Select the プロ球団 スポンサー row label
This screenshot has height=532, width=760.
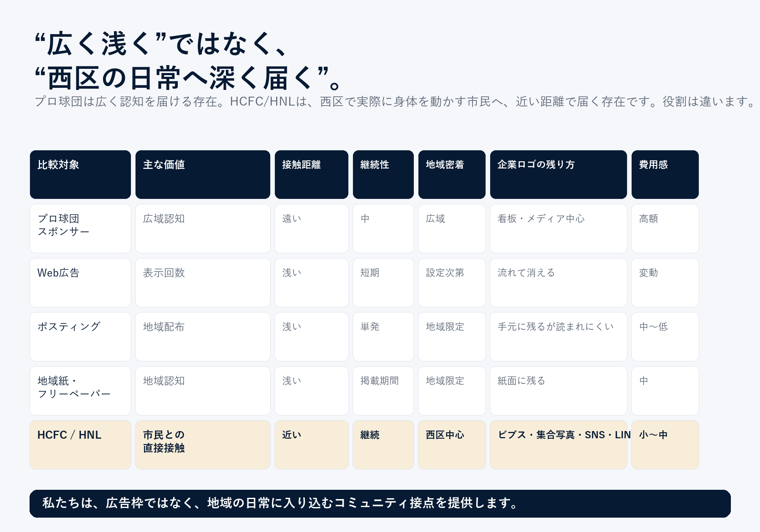(80, 228)
